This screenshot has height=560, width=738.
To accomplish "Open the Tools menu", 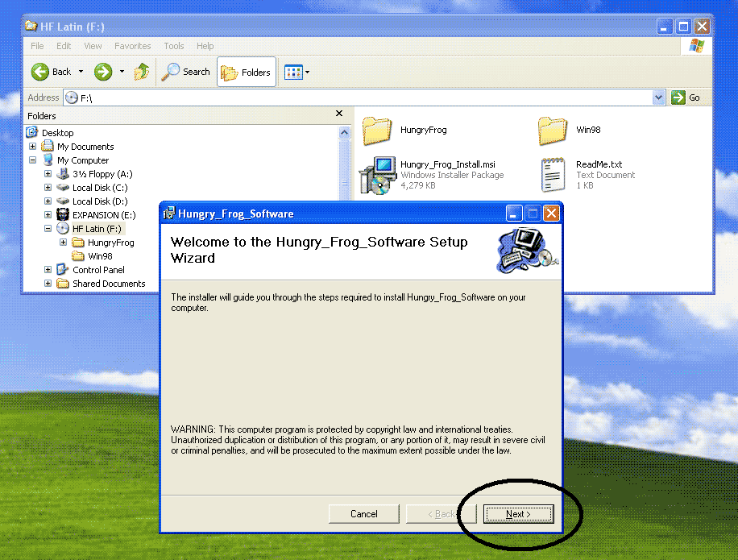I will [174, 46].
